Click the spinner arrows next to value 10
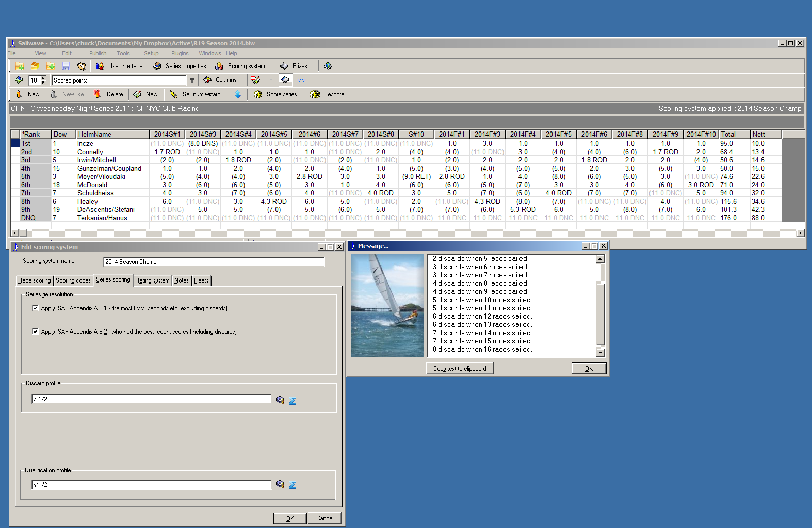 tap(43, 80)
